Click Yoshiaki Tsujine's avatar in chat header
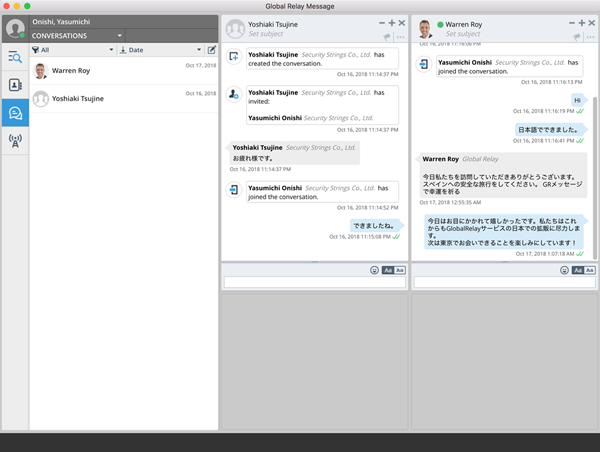The height and width of the screenshot is (452, 600). pyautogui.click(x=235, y=29)
